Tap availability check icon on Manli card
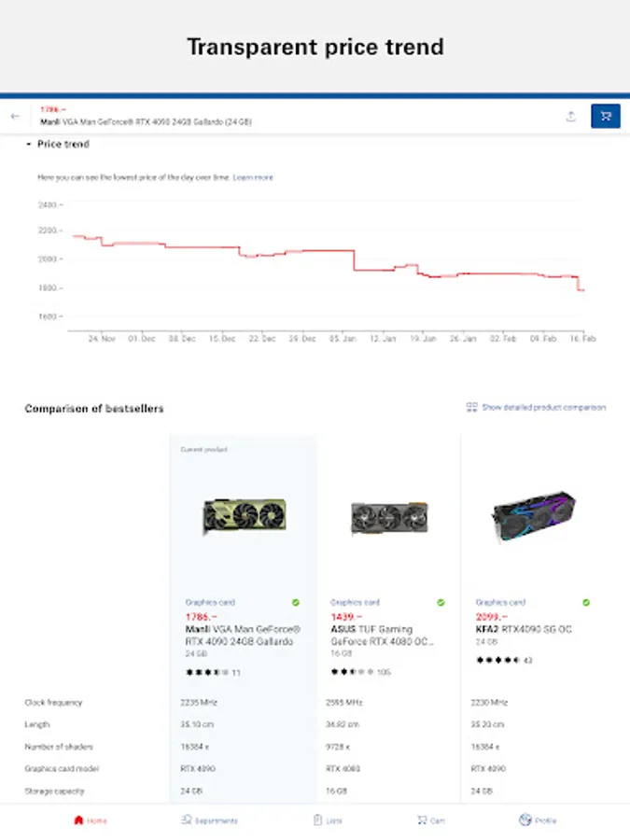Screen dimensions: 630x840 (x=296, y=603)
